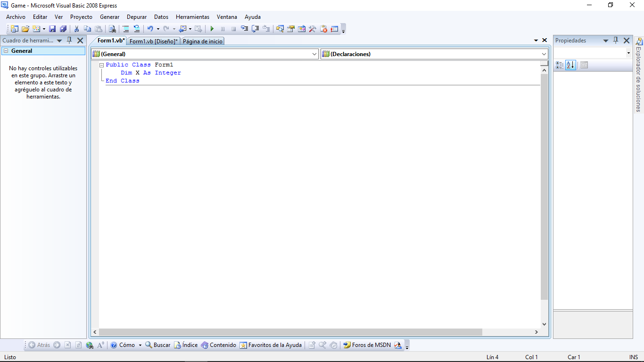Toggle auto-hide pin on the Propiedades panel

tap(616, 41)
